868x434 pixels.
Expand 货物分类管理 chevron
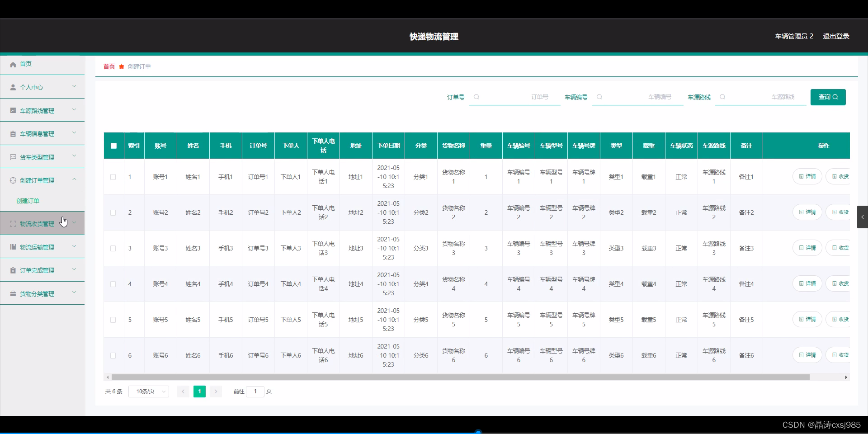coord(75,293)
